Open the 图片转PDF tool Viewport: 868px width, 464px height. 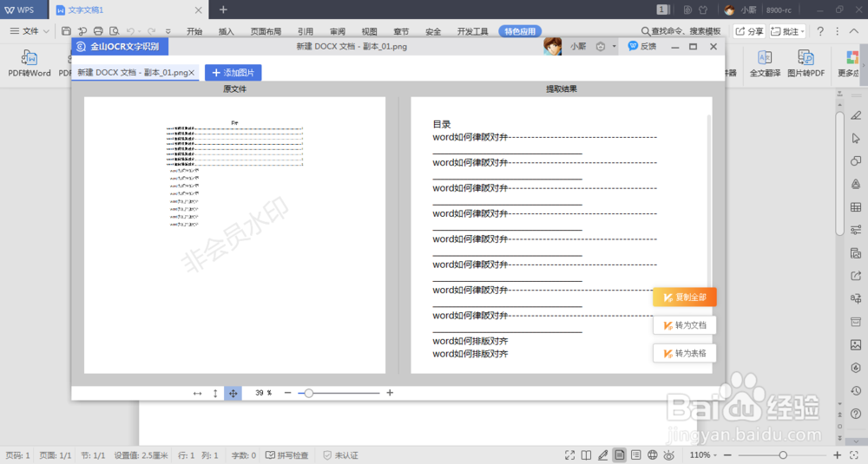[806, 62]
